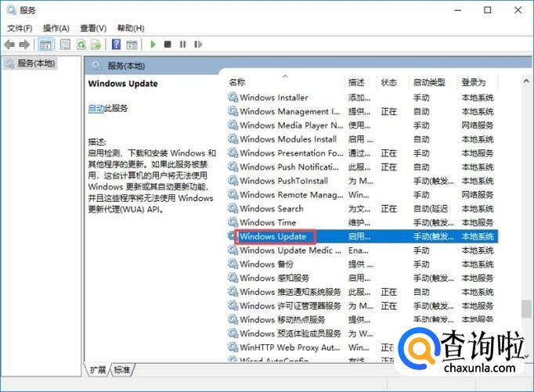This screenshot has height=392, width=534.
Task: Click the Export List toolbar icon
Action: tap(96, 45)
